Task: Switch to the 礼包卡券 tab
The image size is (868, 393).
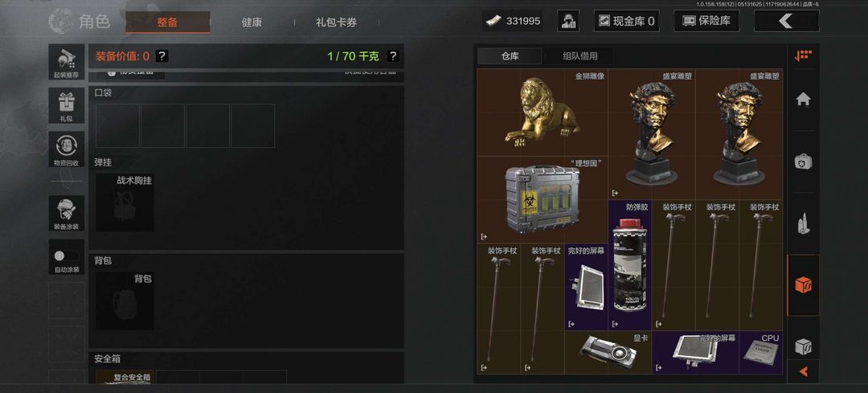Action: pyautogui.click(x=337, y=23)
